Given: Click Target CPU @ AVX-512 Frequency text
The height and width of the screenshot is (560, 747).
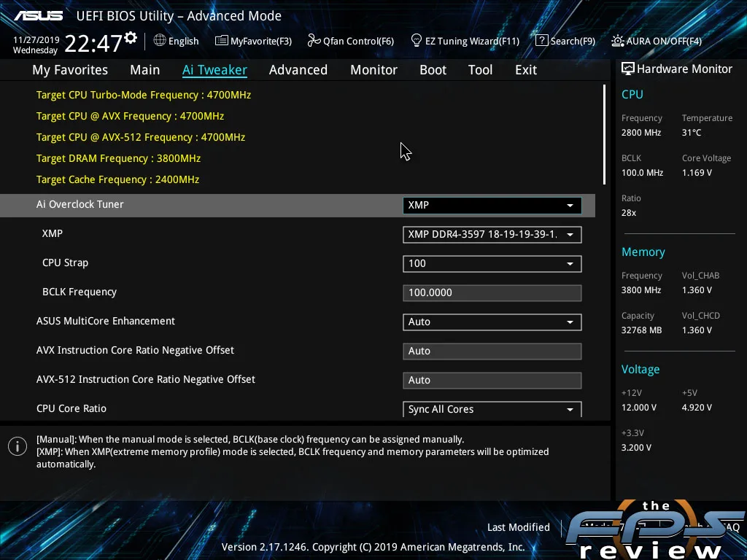Looking at the screenshot, I should coord(141,137).
